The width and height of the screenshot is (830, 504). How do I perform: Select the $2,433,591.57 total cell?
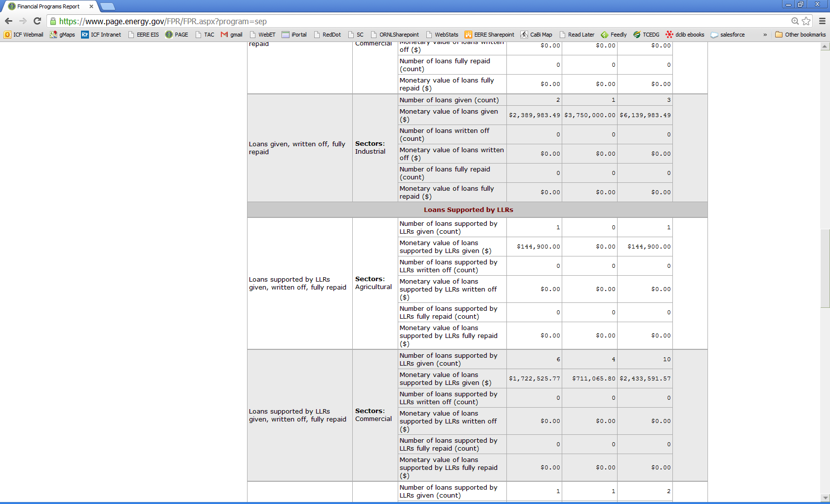(x=645, y=378)
